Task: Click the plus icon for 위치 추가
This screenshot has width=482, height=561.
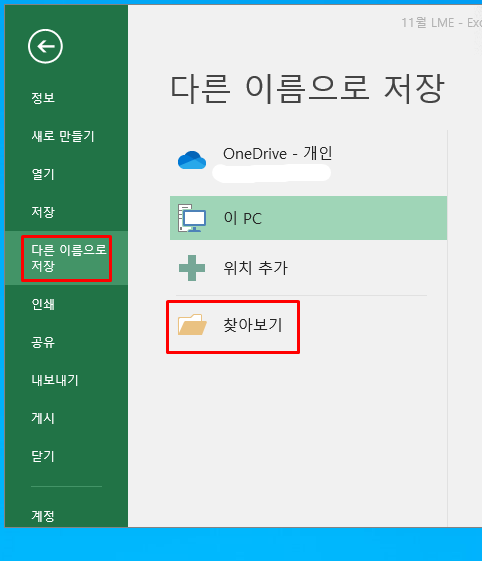Action: coord(192,268)
